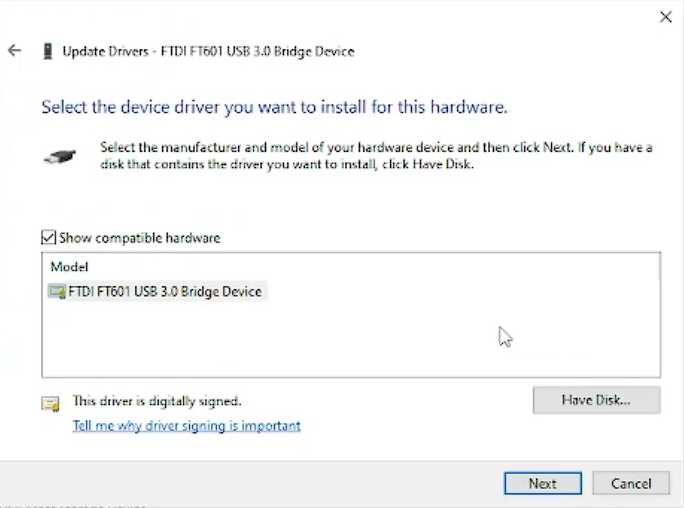Open the Have Disk... dialog
The height and width of the screenshot is (508, 684).
pos(596,400)
